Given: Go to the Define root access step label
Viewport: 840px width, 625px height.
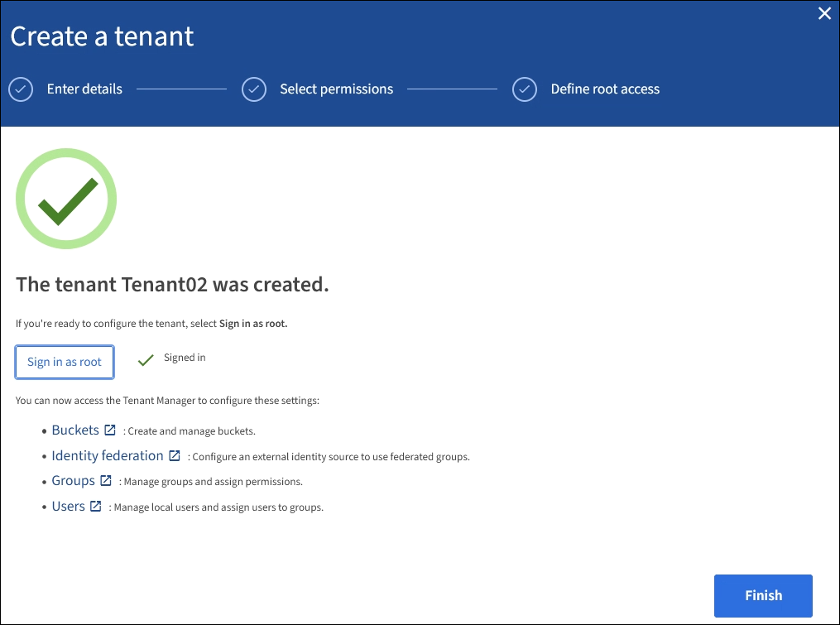Looking at the screenshot, I should click(605, 89).
